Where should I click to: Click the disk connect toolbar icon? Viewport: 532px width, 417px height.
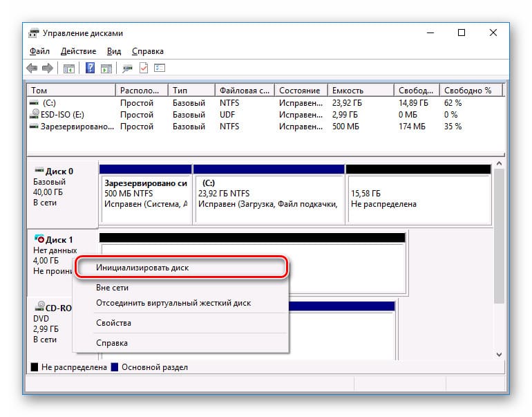127,68
